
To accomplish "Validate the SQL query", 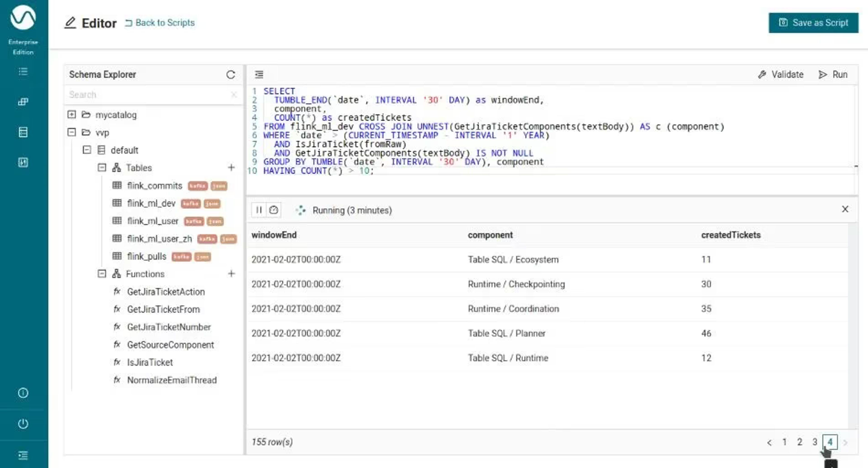I will coord(781,74).
